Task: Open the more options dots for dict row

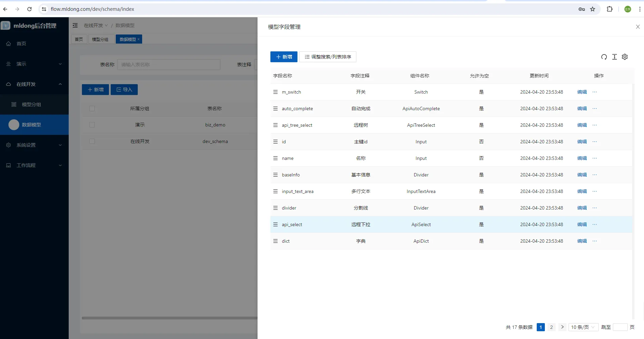Action: pos(595,241)
